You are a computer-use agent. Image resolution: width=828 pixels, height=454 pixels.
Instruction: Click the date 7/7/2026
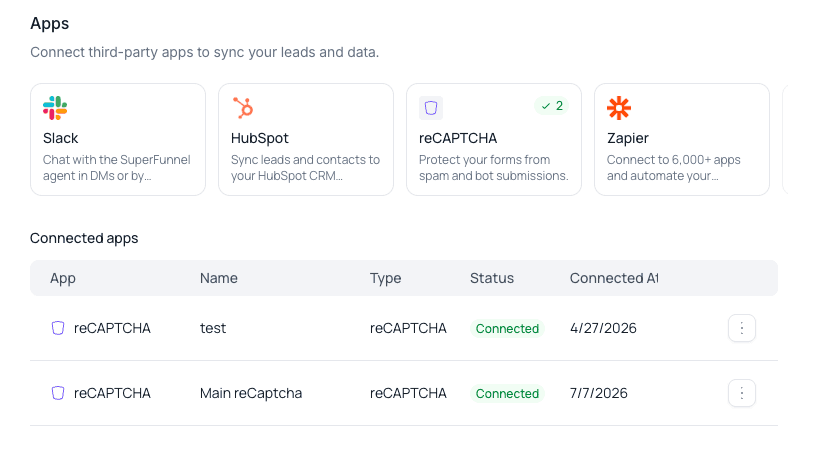[598, 393]
